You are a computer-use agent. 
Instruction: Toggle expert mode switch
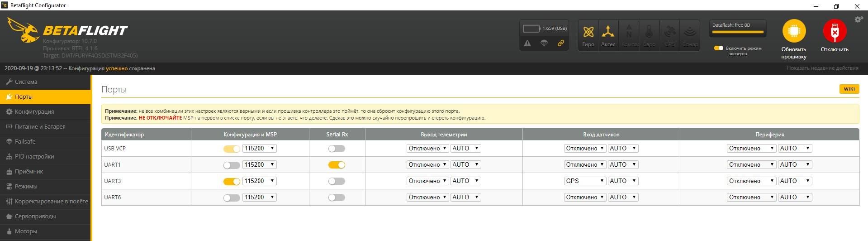tap(718, 48)
